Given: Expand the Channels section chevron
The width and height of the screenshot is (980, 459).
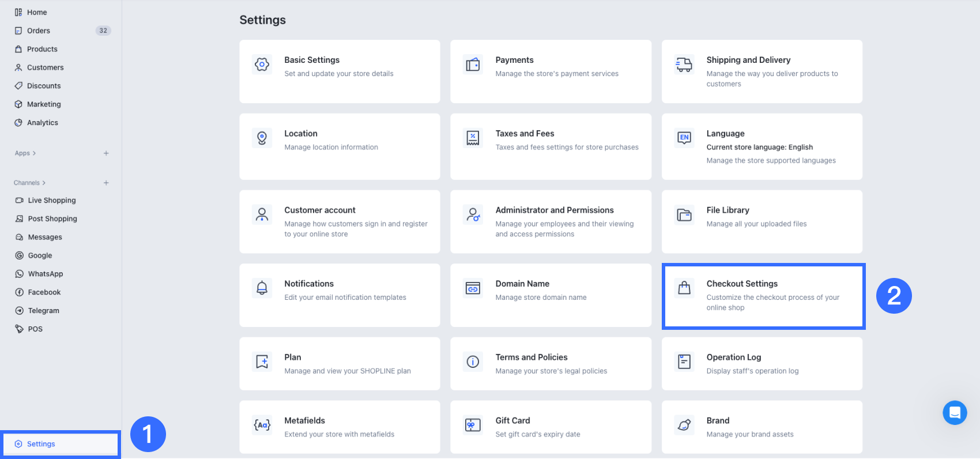Looking at the screenshot, I should point(44,183).
